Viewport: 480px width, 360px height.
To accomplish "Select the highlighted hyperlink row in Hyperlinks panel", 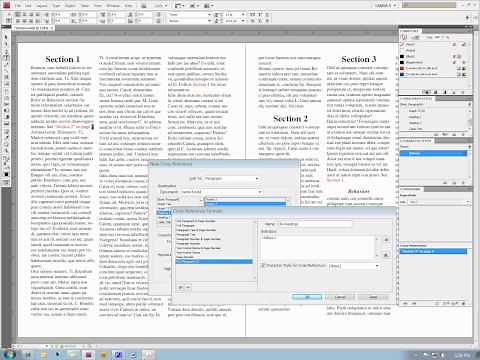I will coord(433,153).
